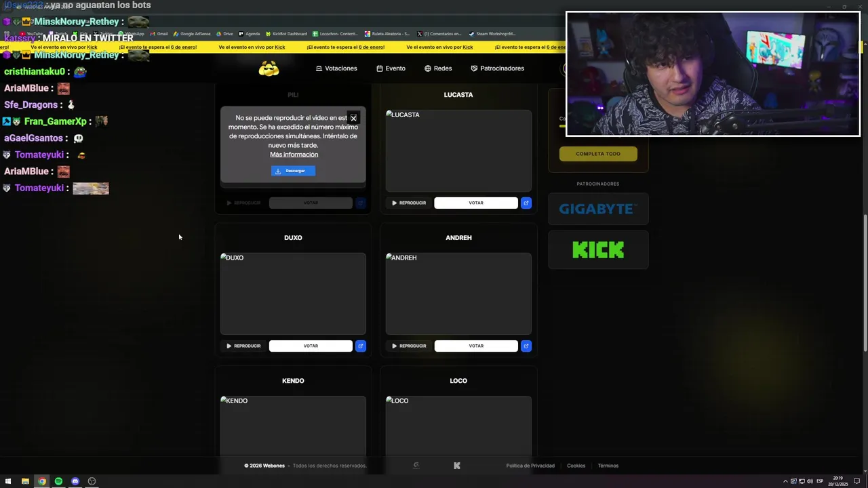868x488 pixels.
Task: Open the Locochon- Content bookmark
Action: click(335, 34)
